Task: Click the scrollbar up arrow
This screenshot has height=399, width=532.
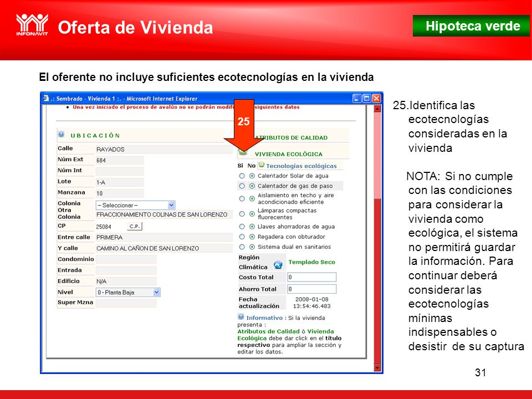Action: click(x=377, y=109)
